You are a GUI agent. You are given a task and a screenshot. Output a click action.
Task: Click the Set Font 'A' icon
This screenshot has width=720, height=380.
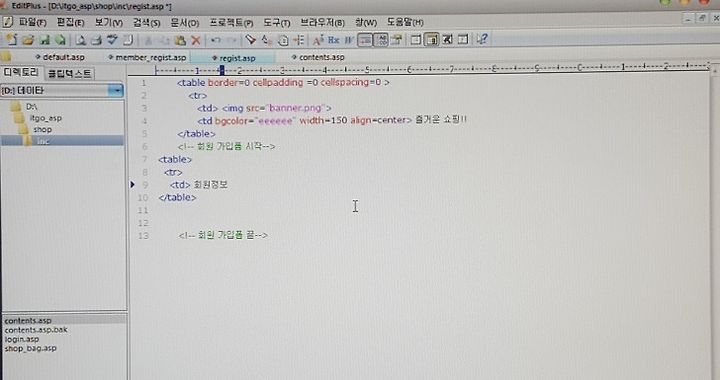tap(318, 40)
